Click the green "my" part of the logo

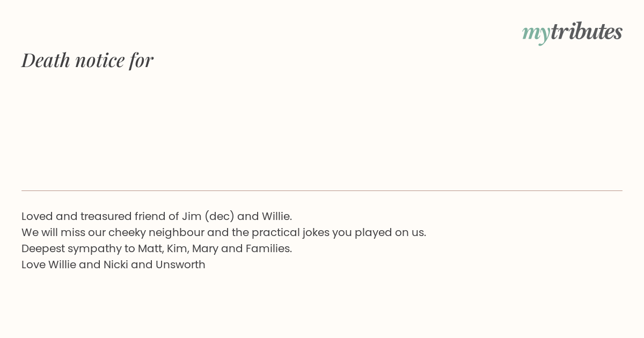coord(536,33)
